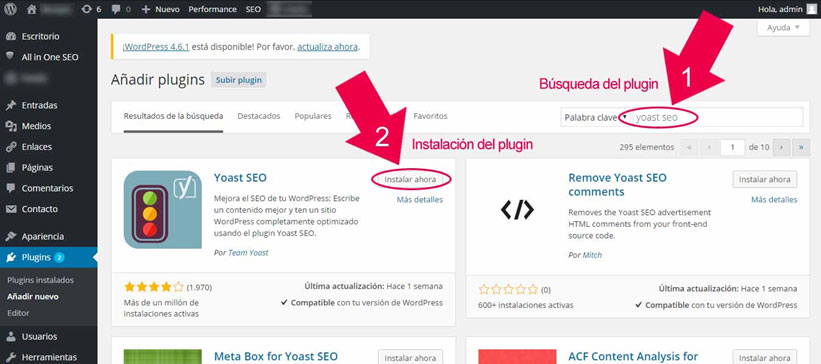Install Remove Yoast SEO comments plugin
821x364 pixels.
[764, 179]
